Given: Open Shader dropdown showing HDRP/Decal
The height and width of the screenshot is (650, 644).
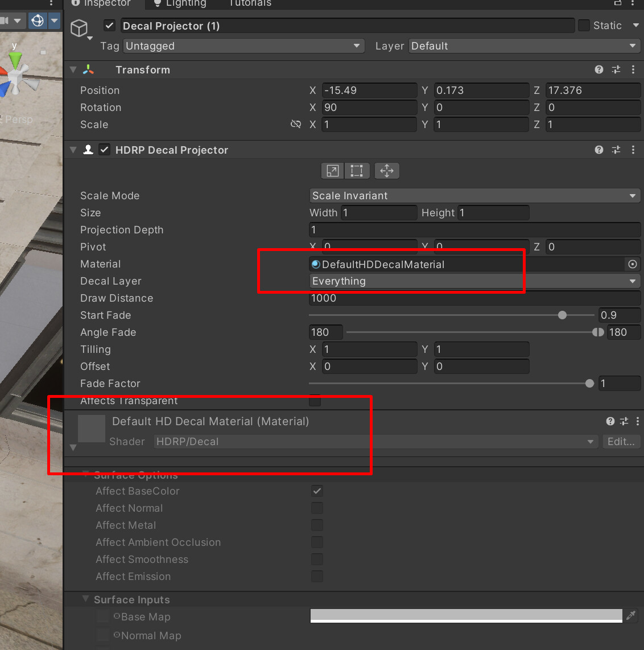Looking at the screenshot, I should tap(376, 442).
